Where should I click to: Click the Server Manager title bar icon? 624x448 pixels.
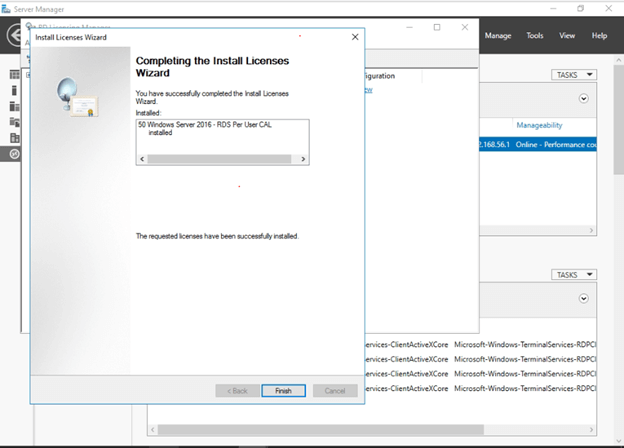click(x=8, y=8)
